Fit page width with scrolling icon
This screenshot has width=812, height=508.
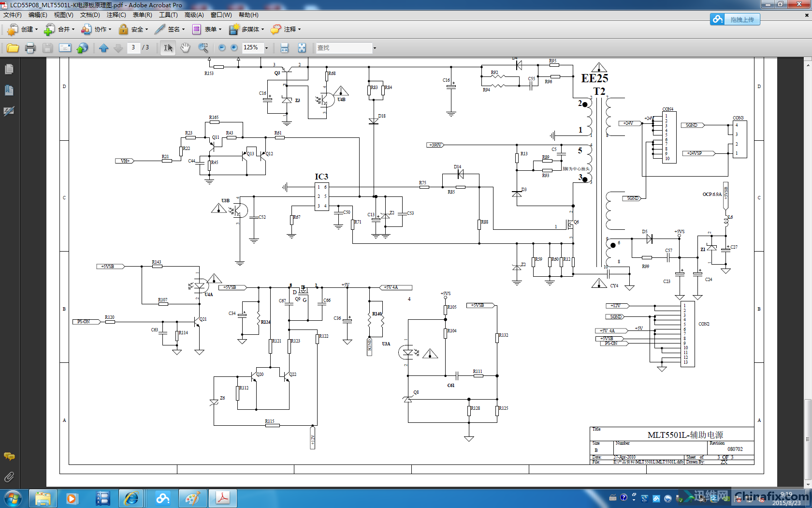point(284,48)
